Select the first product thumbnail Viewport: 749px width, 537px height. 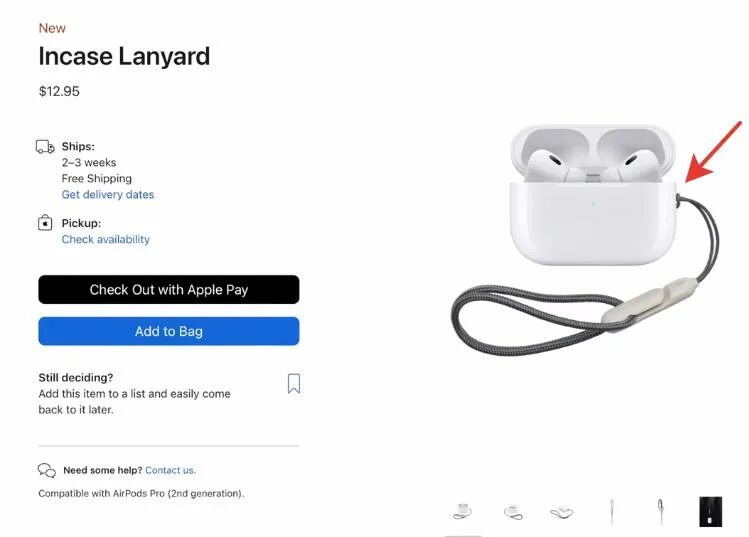[462, 512]
